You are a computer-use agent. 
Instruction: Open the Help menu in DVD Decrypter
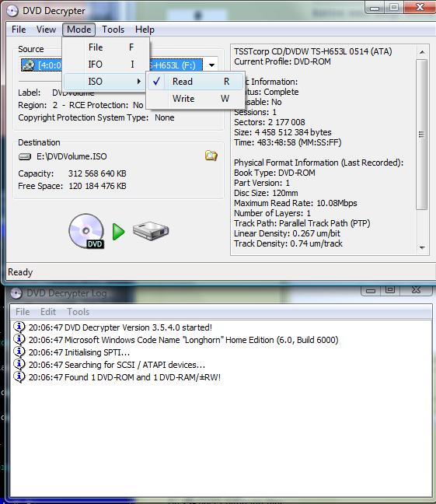pos(145,30)
